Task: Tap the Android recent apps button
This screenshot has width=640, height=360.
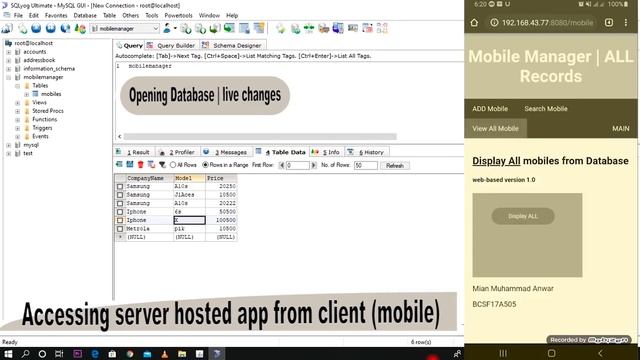Action: (x=503, y=353)
